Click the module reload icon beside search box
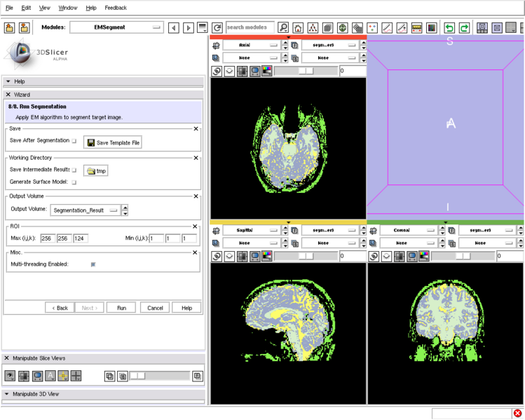Screen dimensions: 525x420 pos(217,28)
